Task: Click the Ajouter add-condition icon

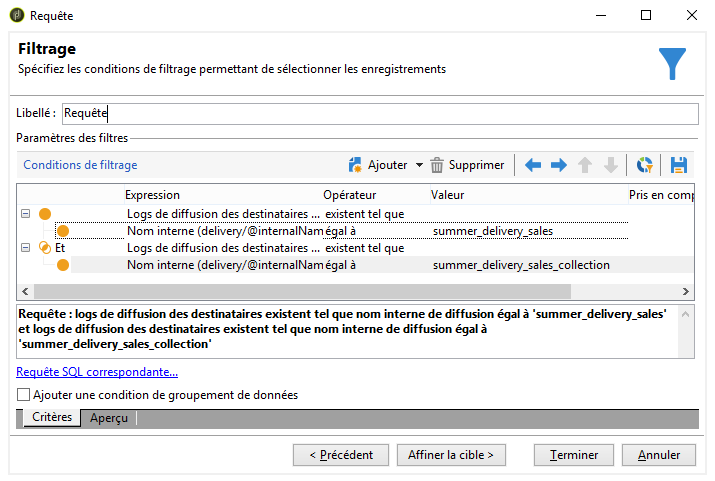Action: pos(355,165)
